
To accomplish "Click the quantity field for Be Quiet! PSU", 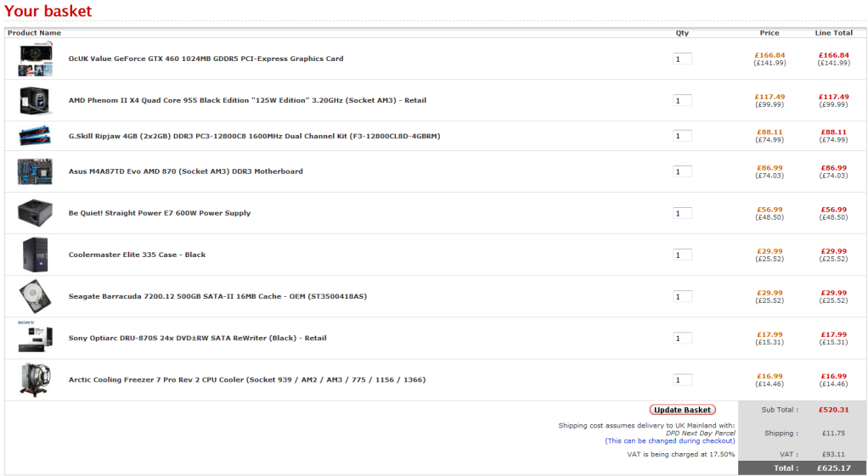I will tap(682, 214).
